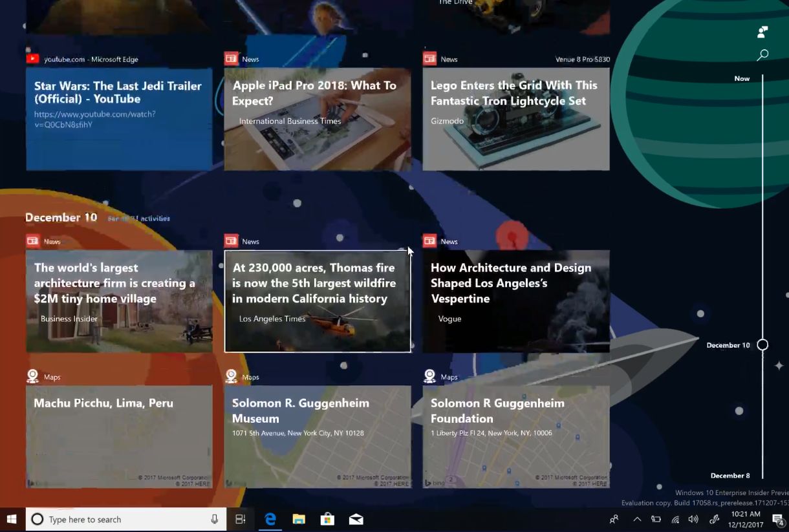This screenshot has width=789, height=532.
Task: Click the feedback person icon above search
Action: [x=762, y=32]
